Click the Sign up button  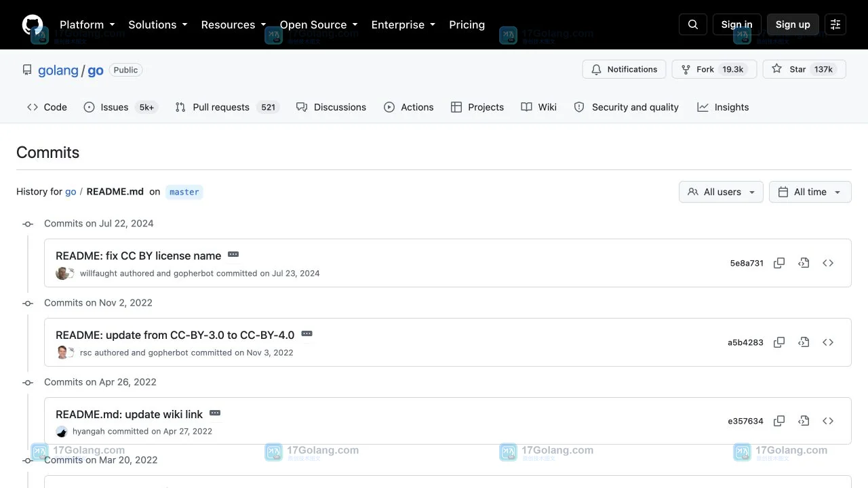pos(793,24)
